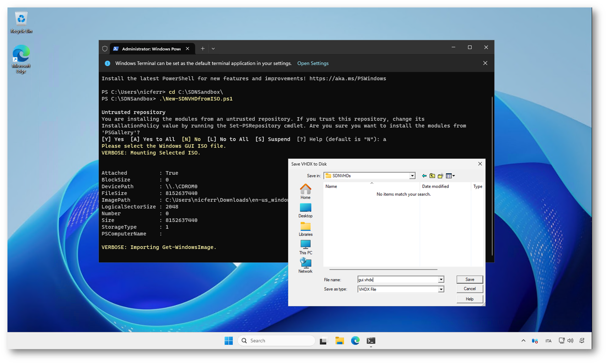Expand the Save as type dropdown
Image resolution: width=607 pixels, height=364 pixels.
[441, 289]
